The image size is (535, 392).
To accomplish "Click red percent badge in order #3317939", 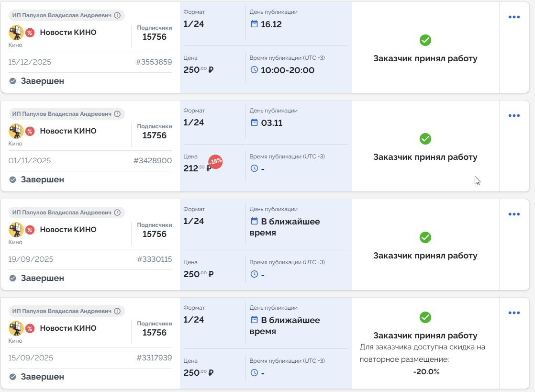I will pos(30,328).
